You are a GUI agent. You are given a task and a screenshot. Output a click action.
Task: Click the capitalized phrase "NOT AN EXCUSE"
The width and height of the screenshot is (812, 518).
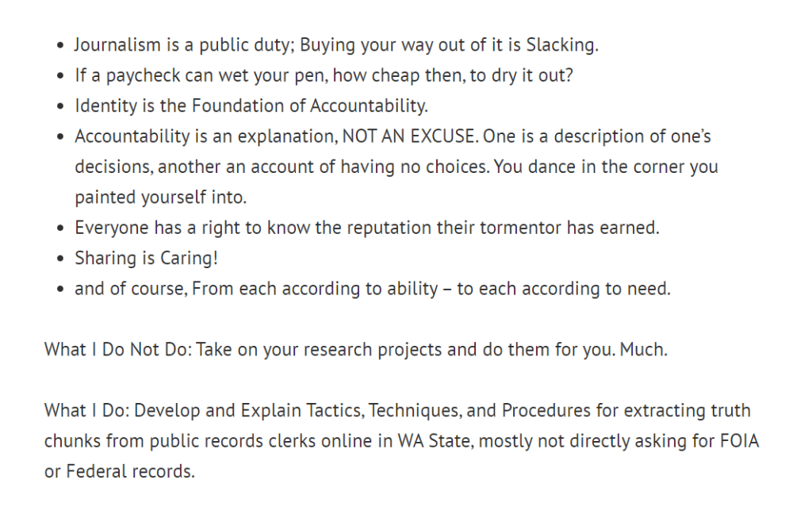click(x=409, y=136)
